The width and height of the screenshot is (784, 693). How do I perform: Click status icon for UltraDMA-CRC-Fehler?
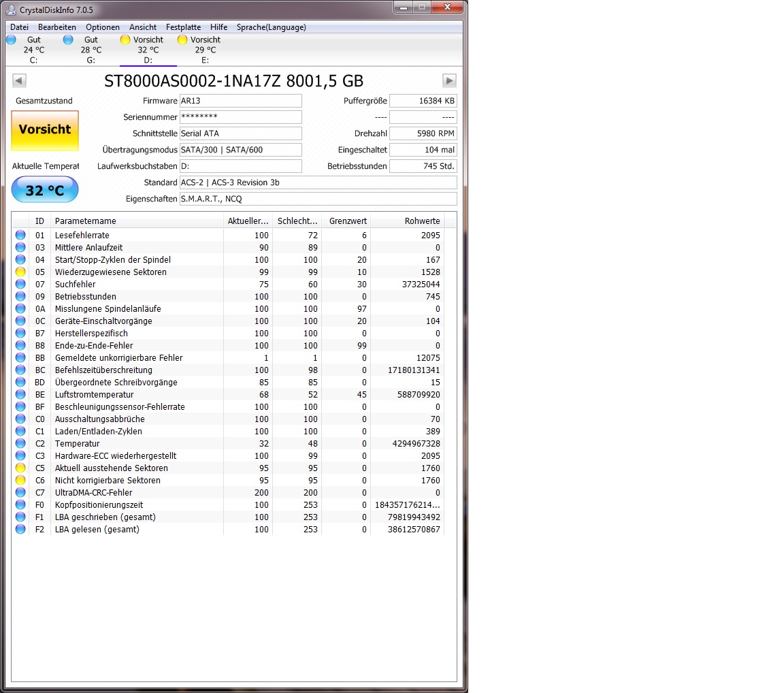tap(20, 492)
